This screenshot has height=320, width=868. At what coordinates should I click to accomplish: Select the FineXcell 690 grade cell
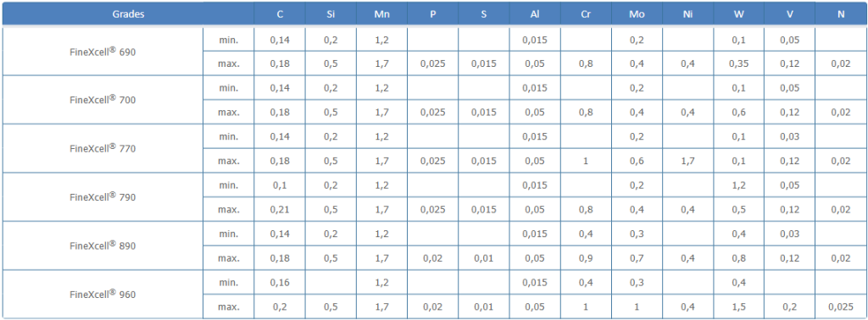point(103,52)
